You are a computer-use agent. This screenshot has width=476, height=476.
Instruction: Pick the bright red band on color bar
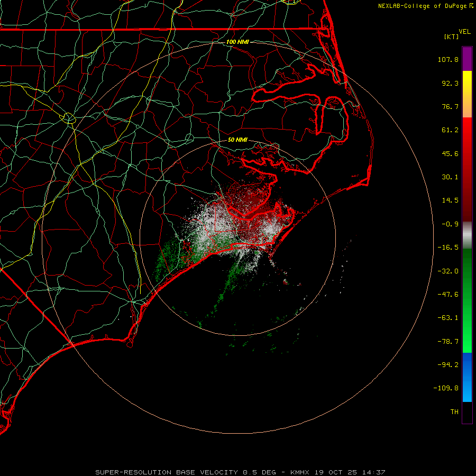[x=467, y=129]
